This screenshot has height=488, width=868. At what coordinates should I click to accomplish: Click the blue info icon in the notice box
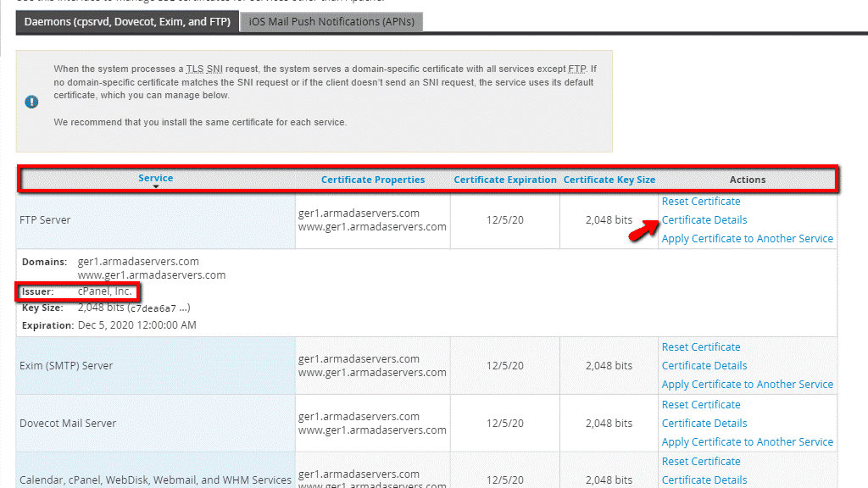point(31,103)
